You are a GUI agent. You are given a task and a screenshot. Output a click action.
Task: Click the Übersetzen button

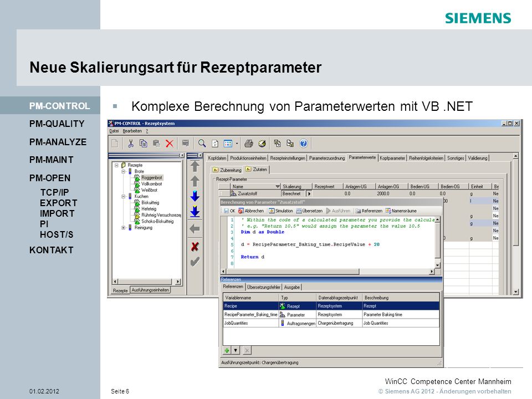[309, 211]
